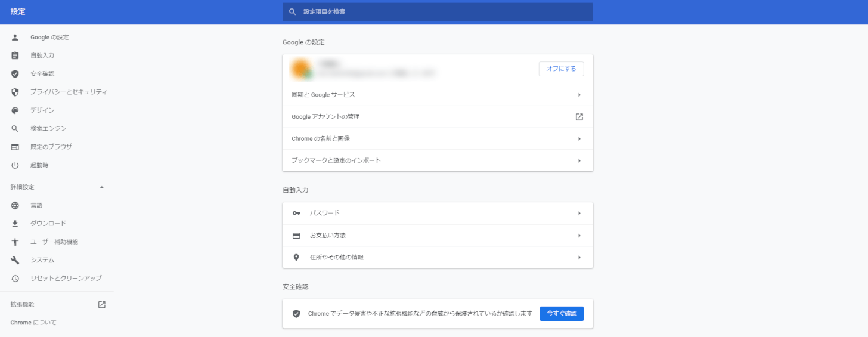Viewport: 868px width, 337px height.
Task: Open arrow in the 住所やその他の情報 row
Action: pyautogui.click(x=579, y=258)
